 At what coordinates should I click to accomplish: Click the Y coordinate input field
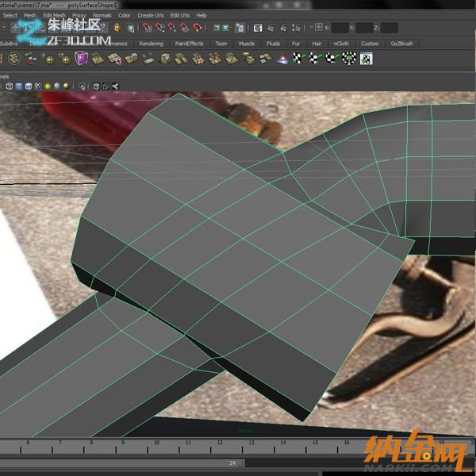[x=364, y=28]
